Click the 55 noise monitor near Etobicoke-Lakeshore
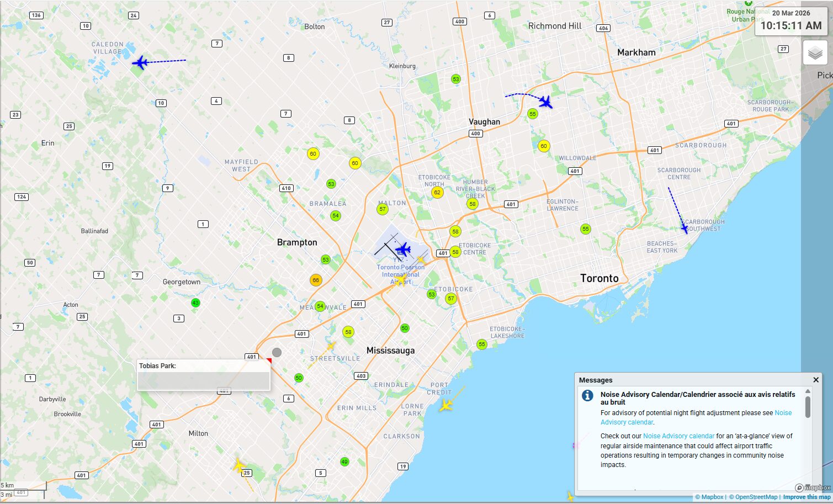 click(482, 344)
